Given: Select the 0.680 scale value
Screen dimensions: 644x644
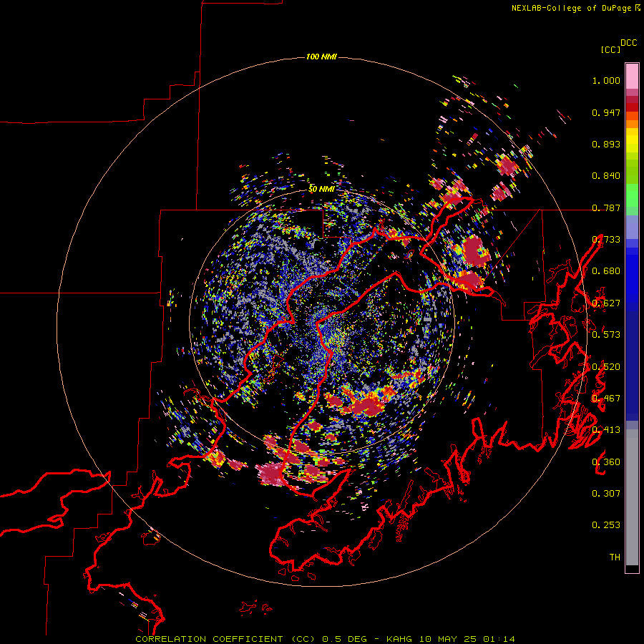Looking at the screenshot, I should click(x=606, y=271).
